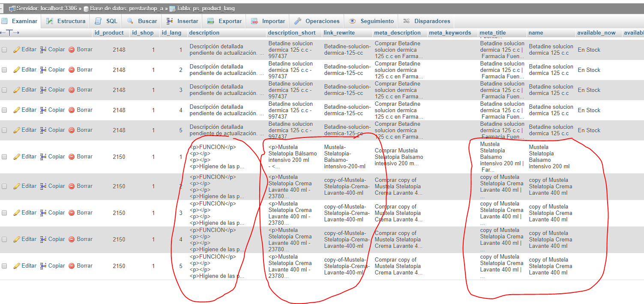
Task: Open the Exportar tab
Action: (224, 21)
